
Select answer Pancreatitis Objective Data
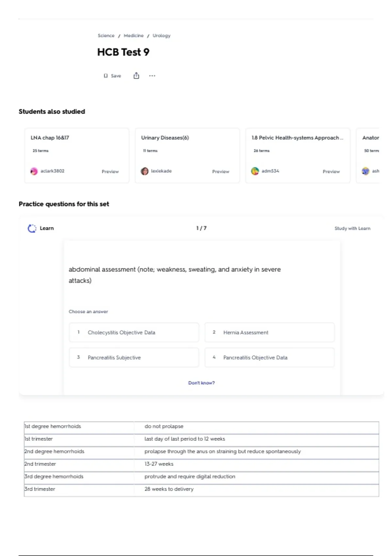click(x=269, y=357)
